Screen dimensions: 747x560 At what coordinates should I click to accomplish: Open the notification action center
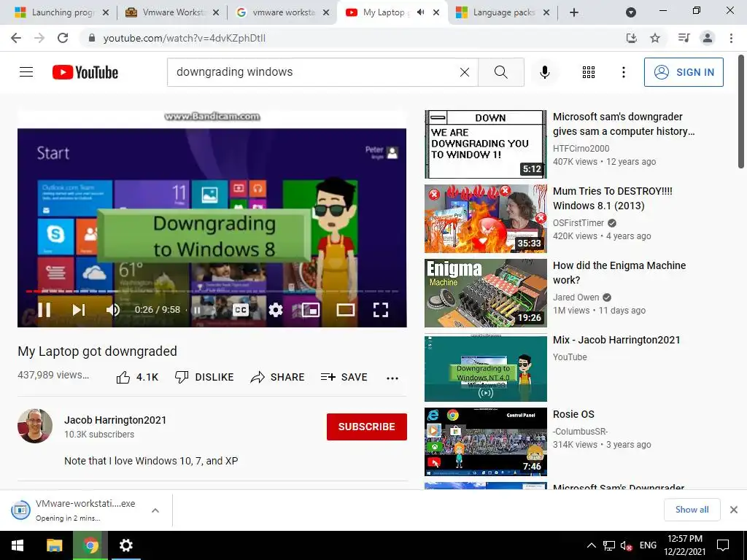coord(723,545)
